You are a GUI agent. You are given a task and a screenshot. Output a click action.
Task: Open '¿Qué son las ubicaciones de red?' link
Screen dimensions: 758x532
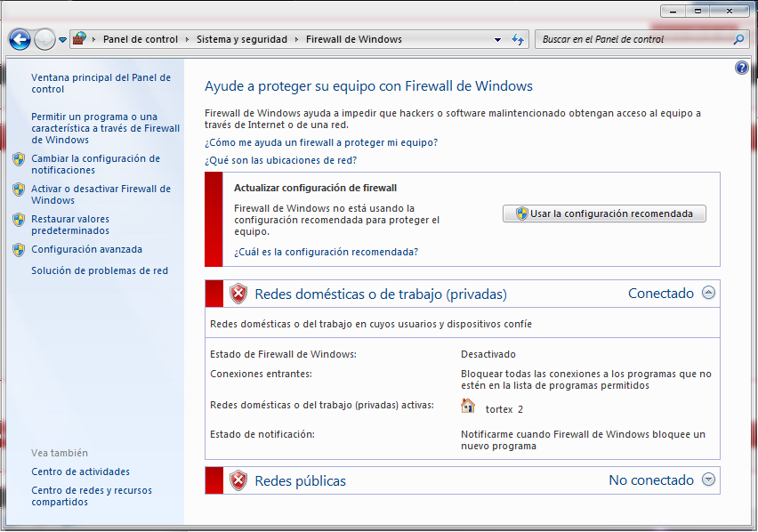[280, 160]
